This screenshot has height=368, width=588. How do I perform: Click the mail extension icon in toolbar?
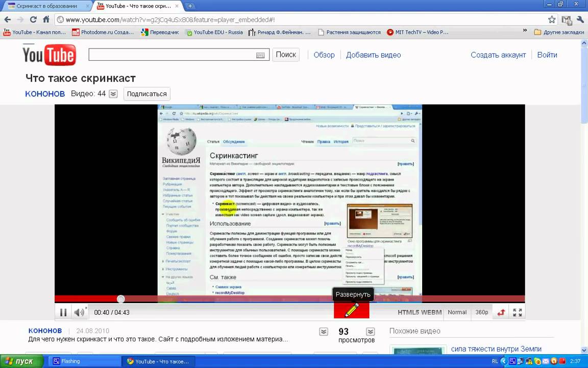click(x=567, y=20)
